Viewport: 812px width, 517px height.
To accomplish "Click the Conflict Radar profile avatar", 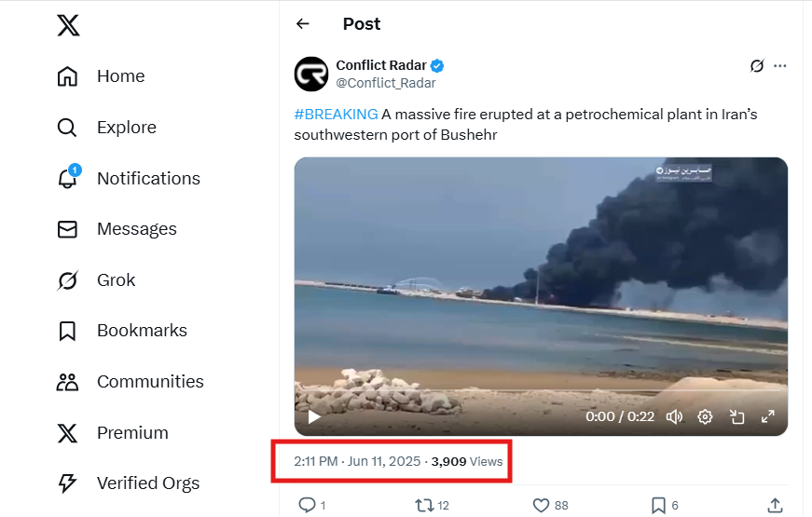I will pyautogui.click(x=311, y=74).
